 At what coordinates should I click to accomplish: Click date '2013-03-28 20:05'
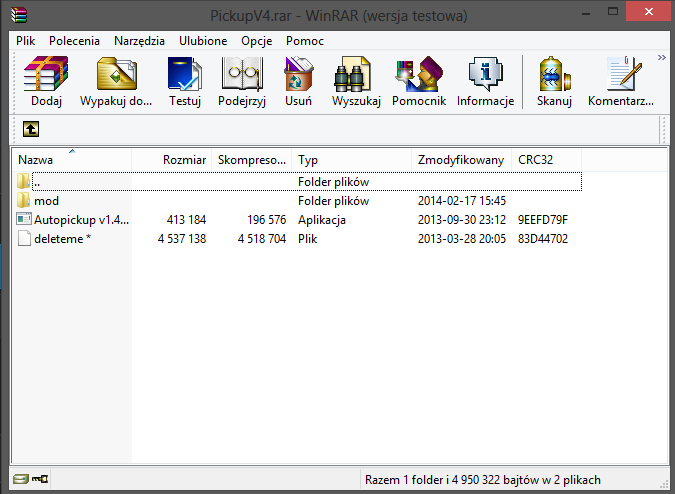[x=461, y=239]
